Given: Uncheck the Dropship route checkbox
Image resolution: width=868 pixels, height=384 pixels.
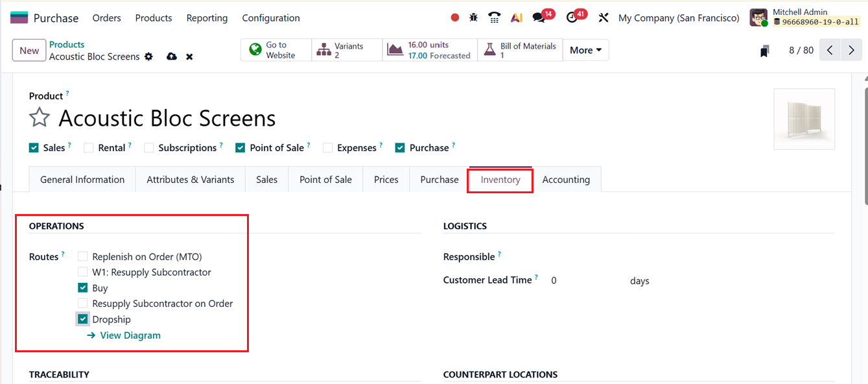Looking at the screenshot, I should point(83,319).
